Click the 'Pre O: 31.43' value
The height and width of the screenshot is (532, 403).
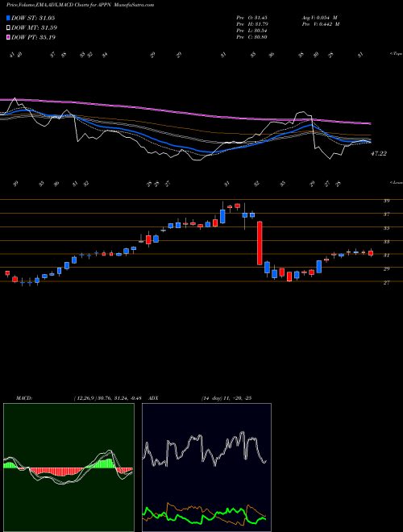(252, 18)
